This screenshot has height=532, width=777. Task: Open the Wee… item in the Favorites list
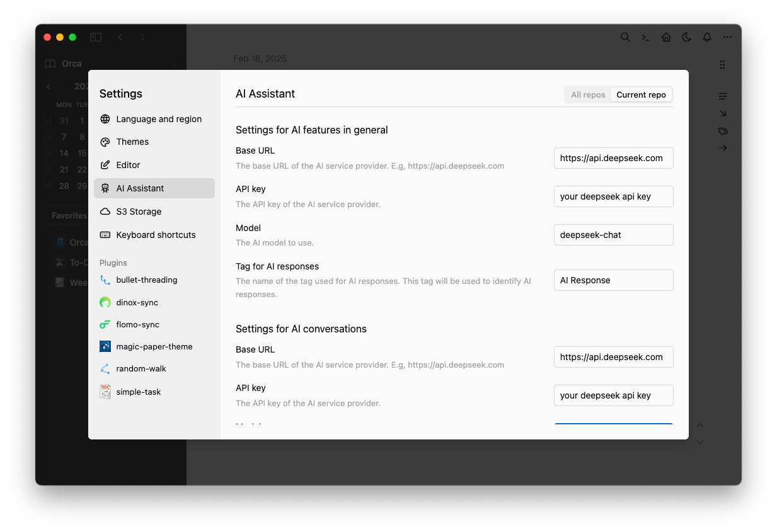coord(71,283)
